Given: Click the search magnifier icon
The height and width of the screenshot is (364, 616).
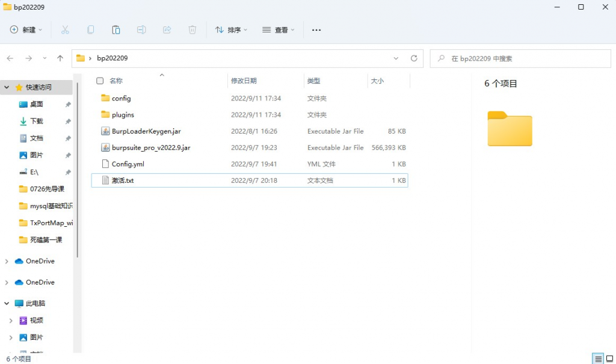Looking at the screenshot, I should 442,58.
